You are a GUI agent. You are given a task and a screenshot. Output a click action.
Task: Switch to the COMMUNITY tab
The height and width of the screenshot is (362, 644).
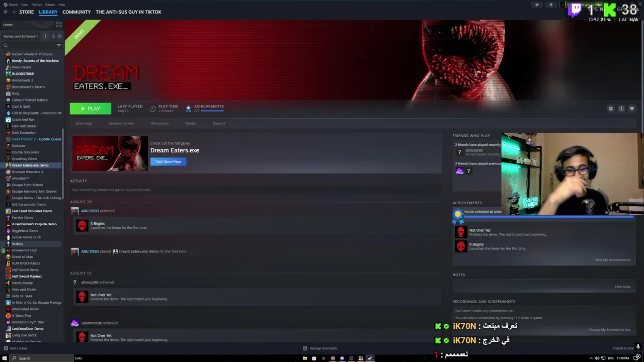[76, 12]
